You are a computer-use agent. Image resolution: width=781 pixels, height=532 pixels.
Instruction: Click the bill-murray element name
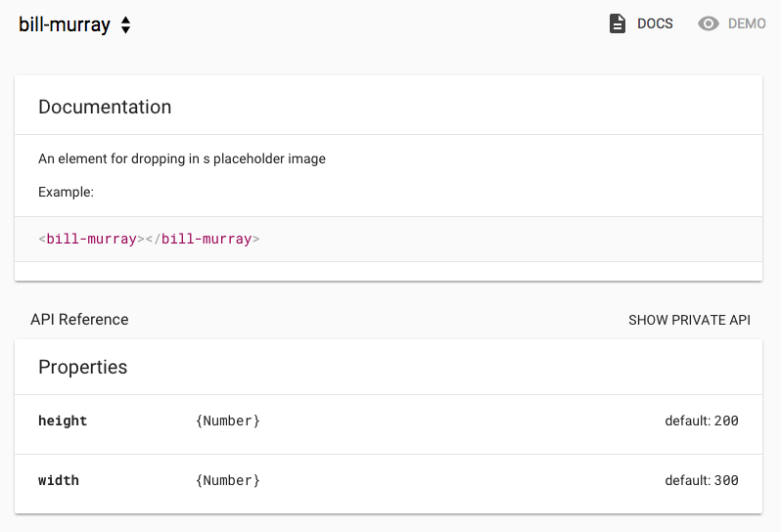tap(65, 25)
